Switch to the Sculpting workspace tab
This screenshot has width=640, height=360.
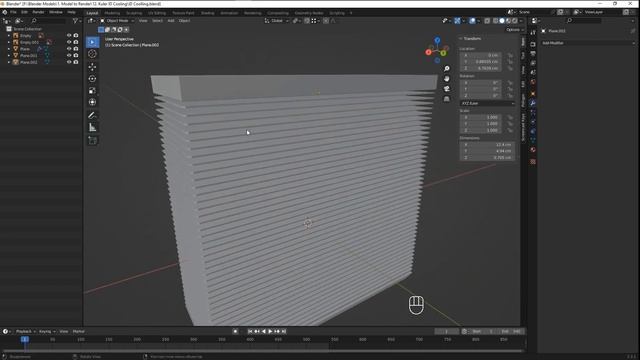(134, 13)
